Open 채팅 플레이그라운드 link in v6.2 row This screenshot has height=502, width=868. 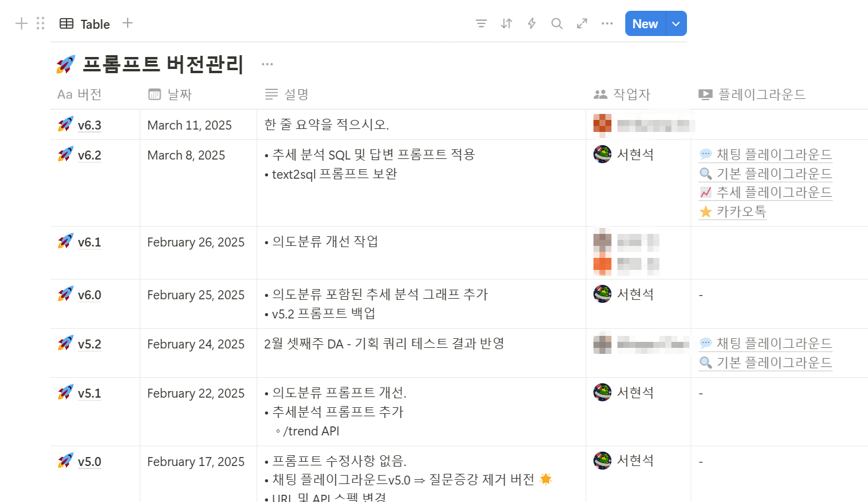click(765, 155)
